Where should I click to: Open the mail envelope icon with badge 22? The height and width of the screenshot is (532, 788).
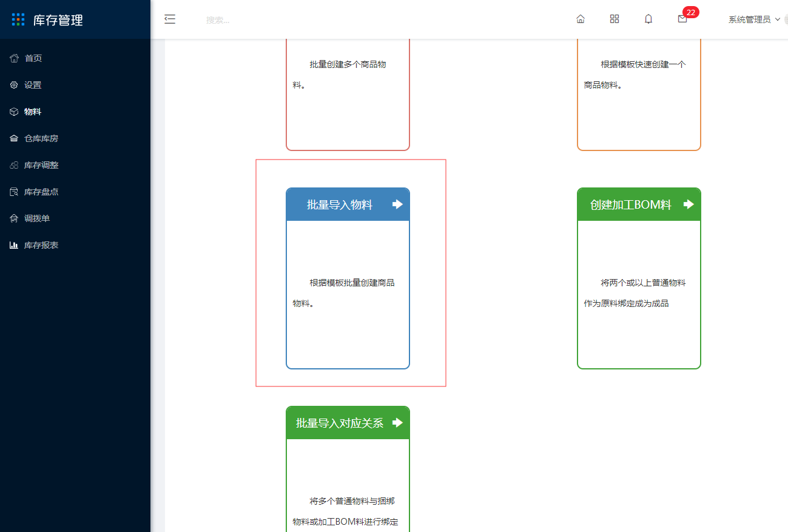pos(682,19)
